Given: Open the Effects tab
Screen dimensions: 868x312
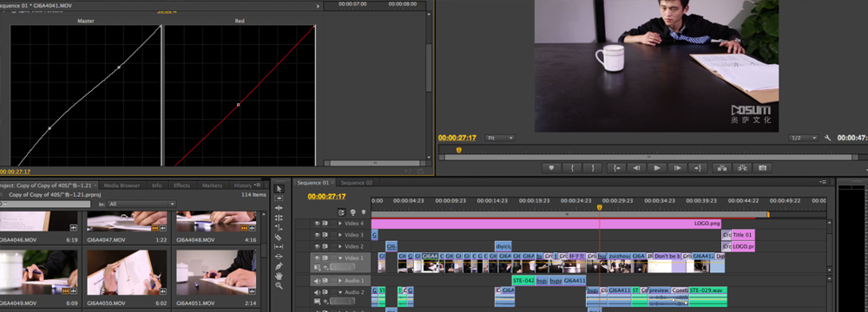Looking at the screenshot, I should pos(181,185).
